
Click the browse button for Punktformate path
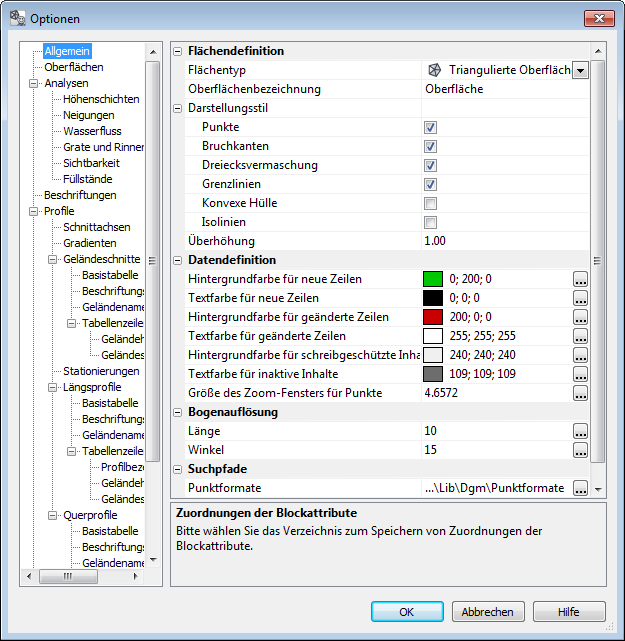[580, 488]
